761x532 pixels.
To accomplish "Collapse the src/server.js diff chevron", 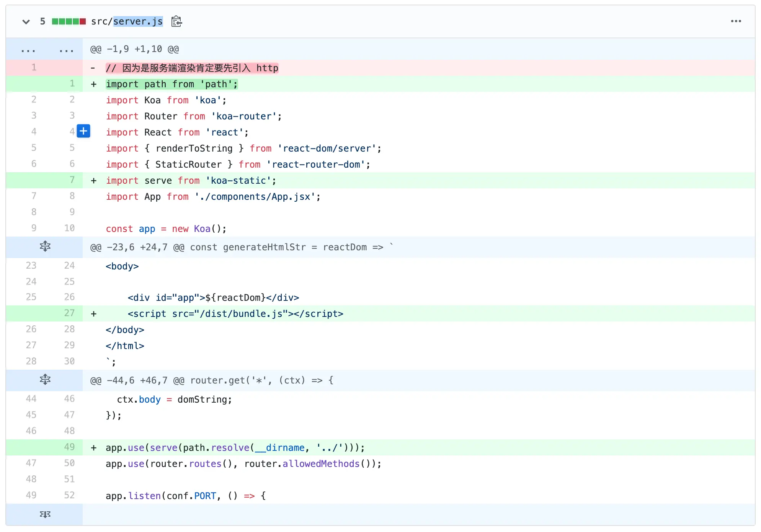I will [x=26, y=22].
